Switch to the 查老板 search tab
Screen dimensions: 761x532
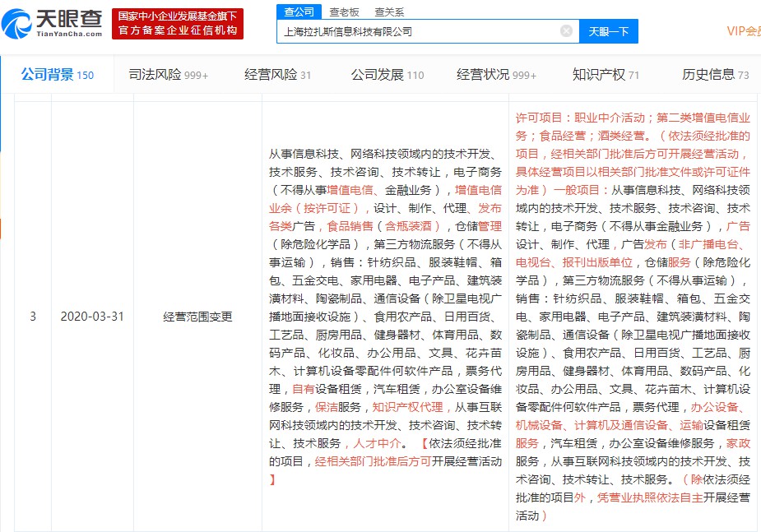(344, 12)
